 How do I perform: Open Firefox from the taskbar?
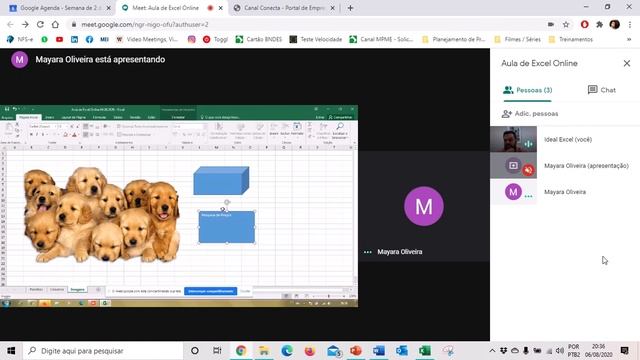point(310,351)
